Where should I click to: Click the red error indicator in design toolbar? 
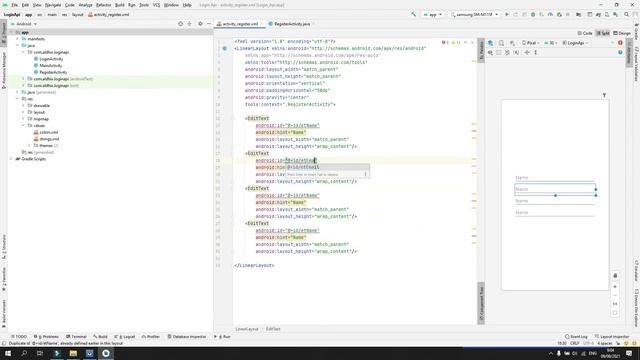620,43
